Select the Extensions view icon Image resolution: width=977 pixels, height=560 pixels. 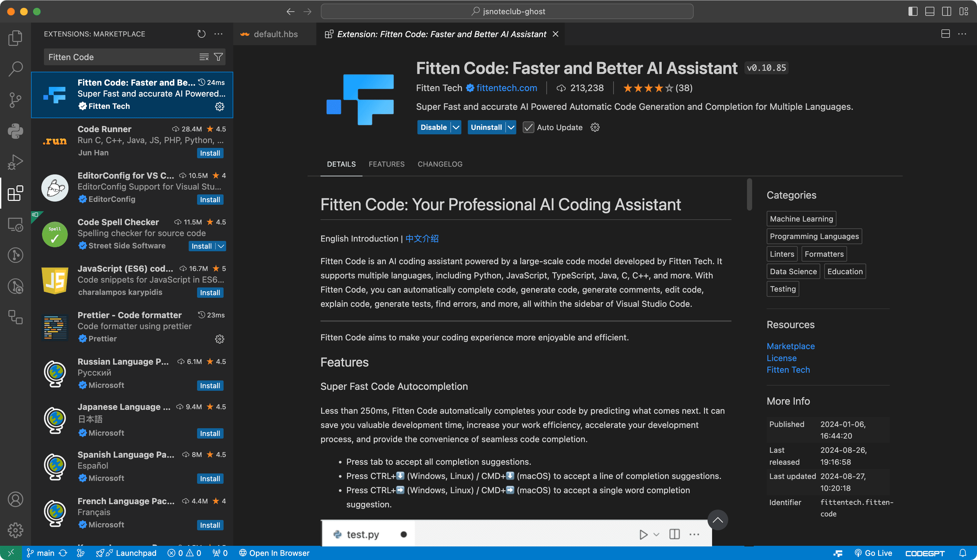[x=16, y=193]
